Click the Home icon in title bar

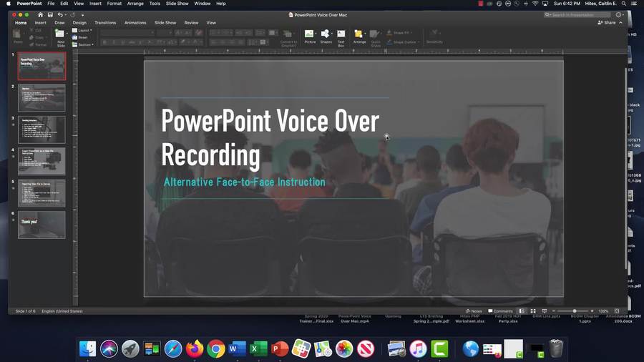coord(40,15)
